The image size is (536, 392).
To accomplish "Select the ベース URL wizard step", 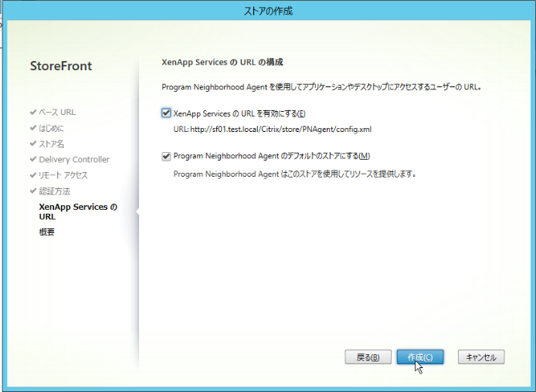I will (x=57, y=113).
